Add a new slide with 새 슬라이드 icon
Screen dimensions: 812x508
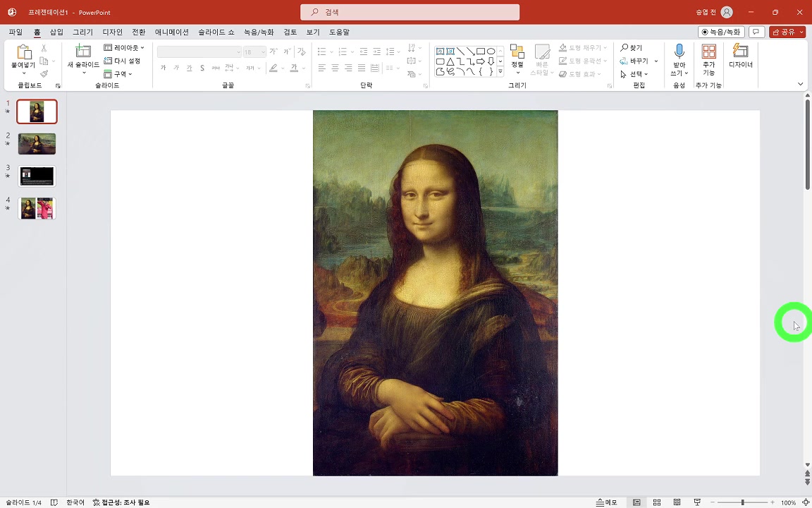(x=83, y=51)
